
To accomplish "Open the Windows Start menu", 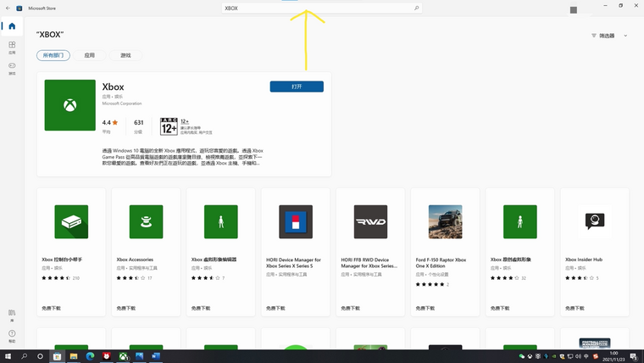I will 8,356.
